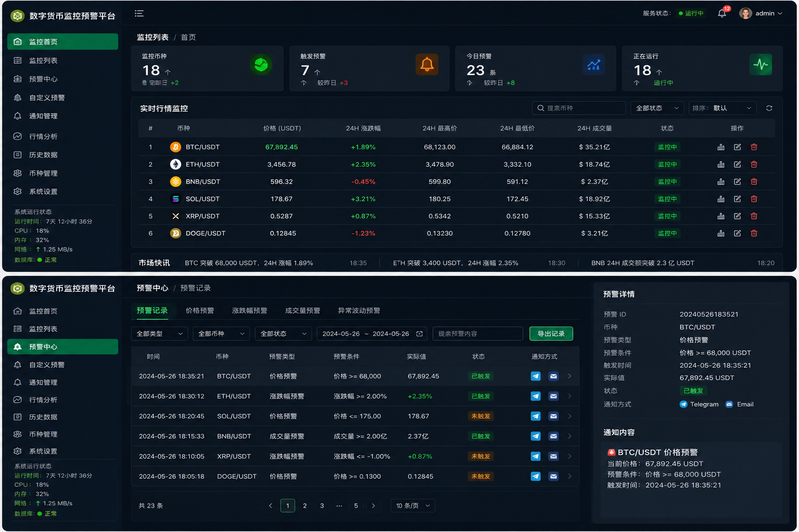Collapse sidebar using the hamburger menu icon
This screenshot has height=532, width=799.
pyautogui.click(x=139, y=13)
